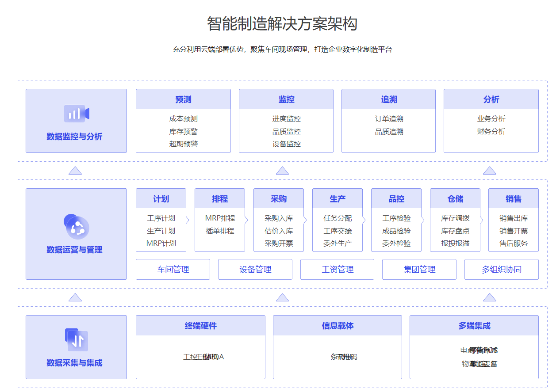The width and height of the screenshot is (560, 392).
Task: Click the 终端硬件 card header
Action: 200,326
